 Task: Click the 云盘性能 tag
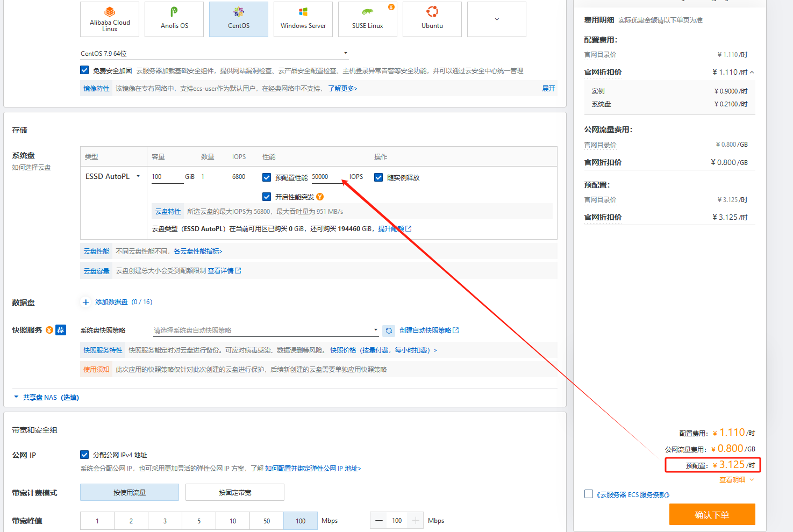pyautogui.click(x=96, y=251)
